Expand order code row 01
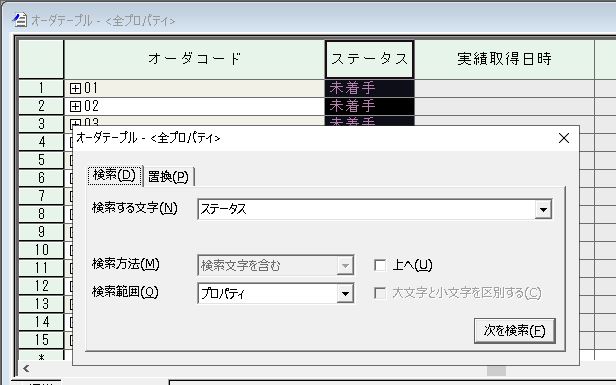Viewport: 616px width, 385px height. pyautogui.click(x=75, y=88)
